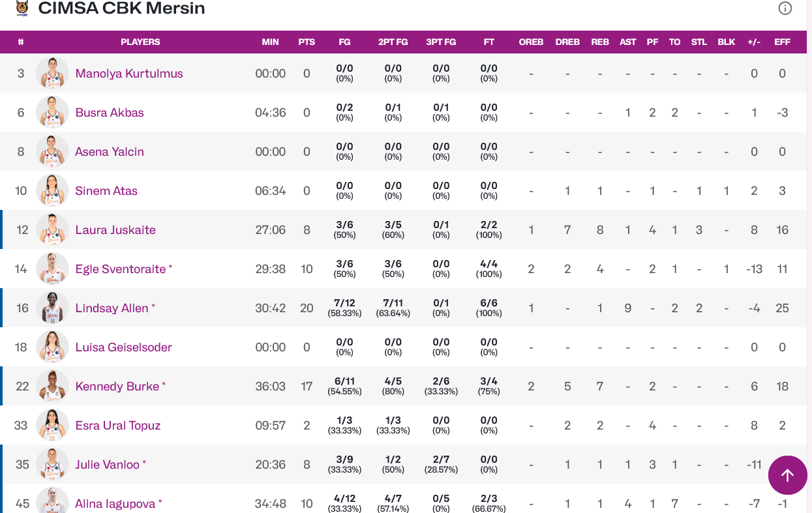Click the info icon at top right

tap(785, 8)
